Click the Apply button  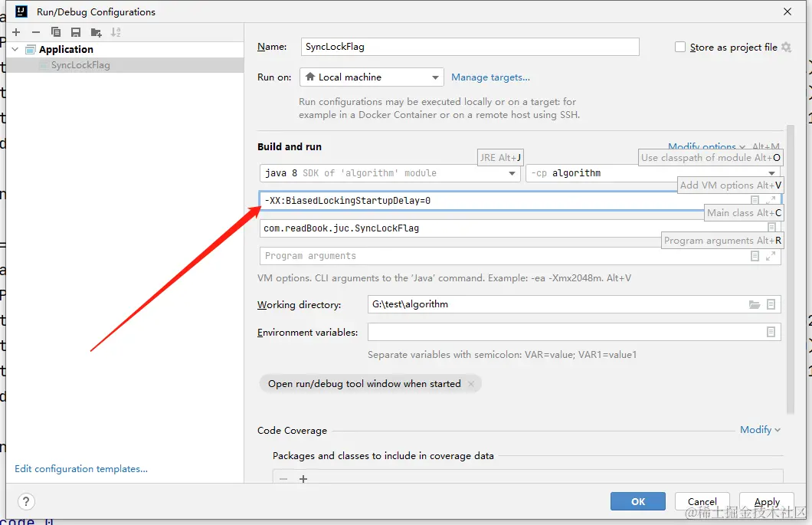[x=767, y=501]
